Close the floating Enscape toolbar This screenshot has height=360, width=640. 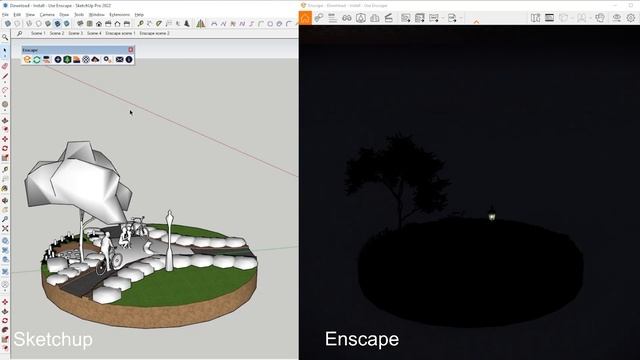(x=131, y=50)
